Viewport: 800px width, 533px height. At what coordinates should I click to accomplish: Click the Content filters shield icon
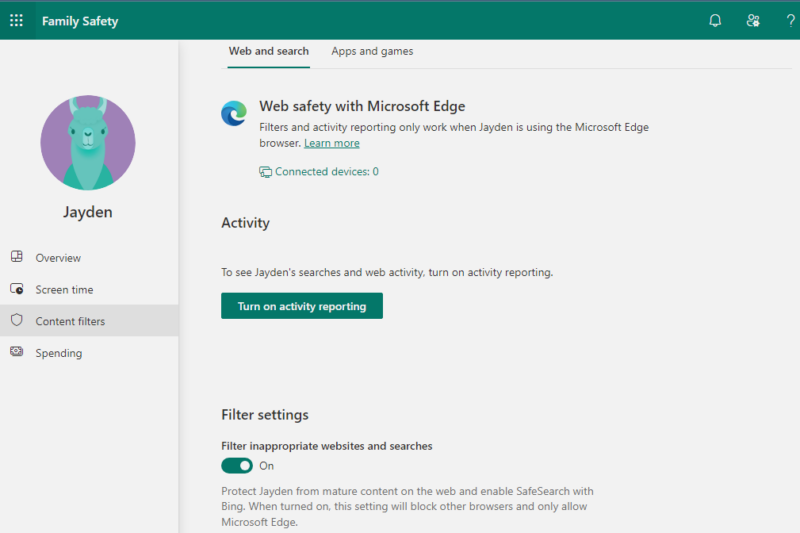(17, 320)
